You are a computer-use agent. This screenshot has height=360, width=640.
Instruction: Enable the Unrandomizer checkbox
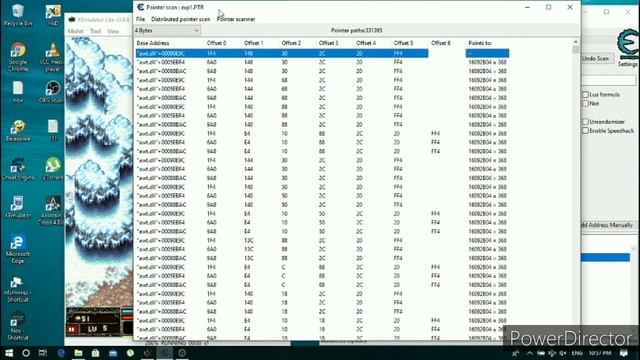click(x=585, y=122)
